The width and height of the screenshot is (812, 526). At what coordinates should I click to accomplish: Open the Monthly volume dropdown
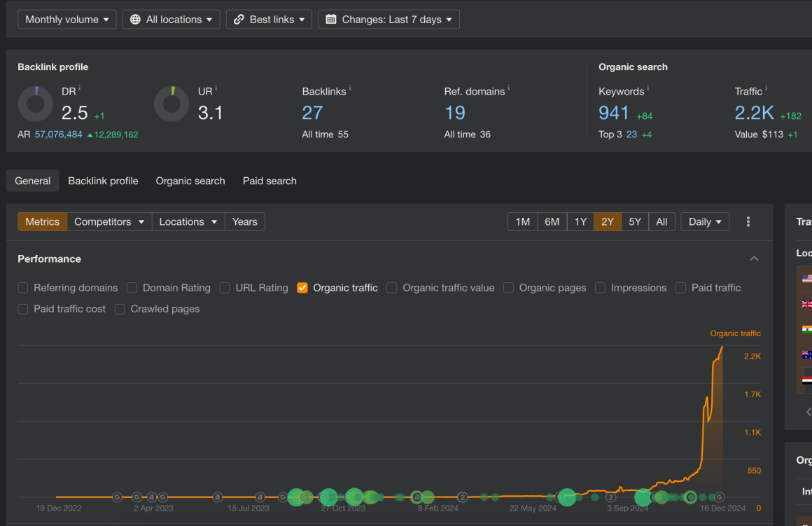click(66, 19)
